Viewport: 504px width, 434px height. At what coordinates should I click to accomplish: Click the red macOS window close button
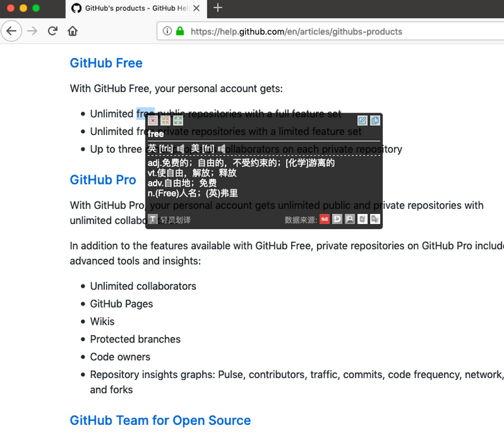(x=11, y=8)
